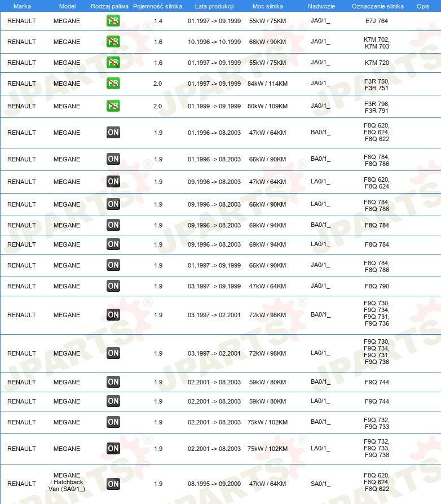Click the PB fuel icon in the E7J 764 row
The image size is (441, 504).
(113, 21)
